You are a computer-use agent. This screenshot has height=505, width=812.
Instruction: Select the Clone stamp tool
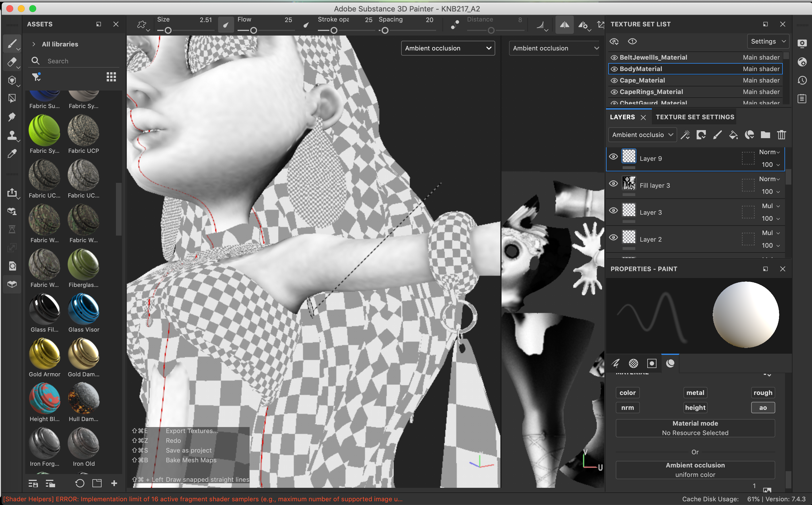click(x=12, y=135)
